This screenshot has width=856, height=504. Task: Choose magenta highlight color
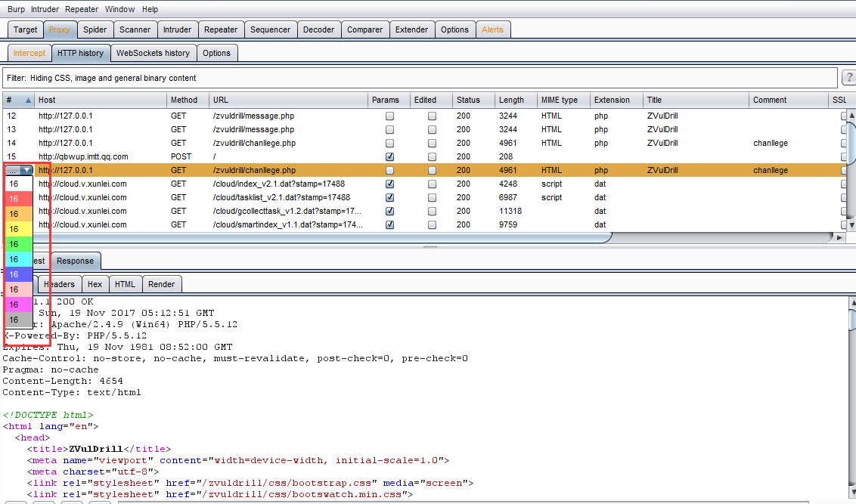[x=19, y=305]
